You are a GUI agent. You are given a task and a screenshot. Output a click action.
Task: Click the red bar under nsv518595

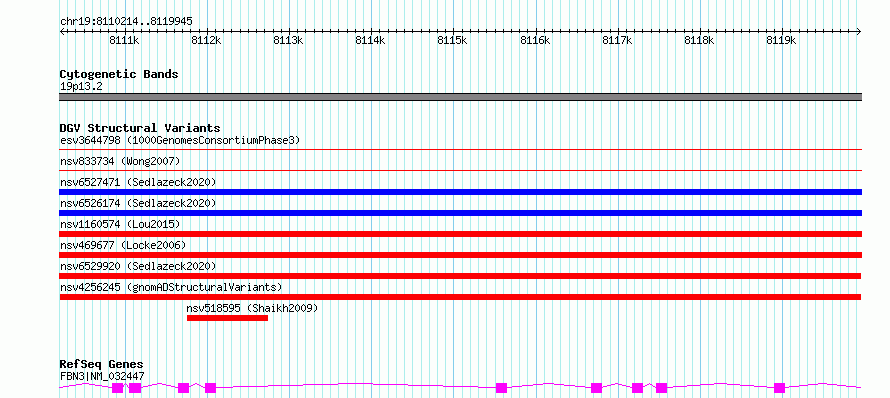point(227,318)
